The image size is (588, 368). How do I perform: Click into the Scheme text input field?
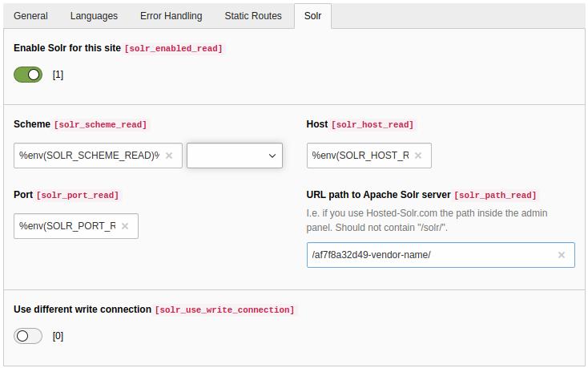point(90,156)
